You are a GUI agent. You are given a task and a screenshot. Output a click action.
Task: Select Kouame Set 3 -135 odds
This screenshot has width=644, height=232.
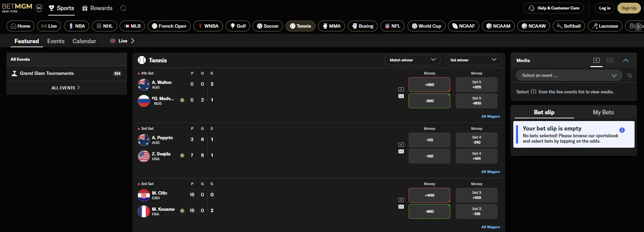(477, 211)
